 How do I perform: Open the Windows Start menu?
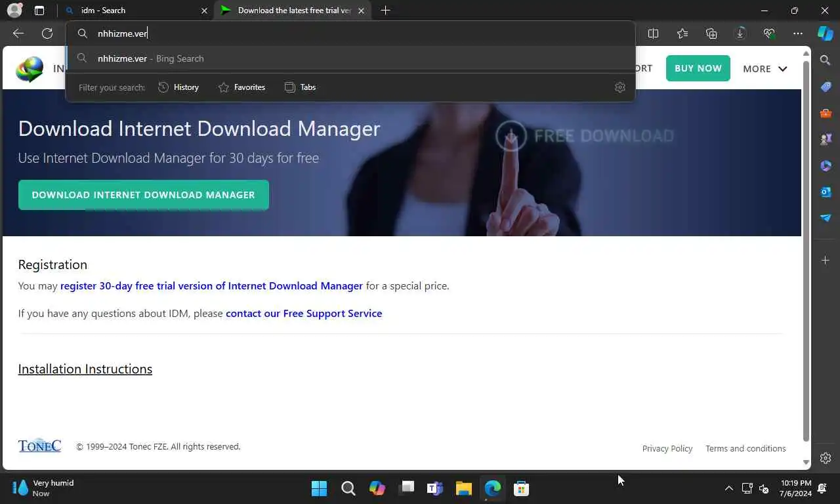pyautogui.click(x=319, y=488)
